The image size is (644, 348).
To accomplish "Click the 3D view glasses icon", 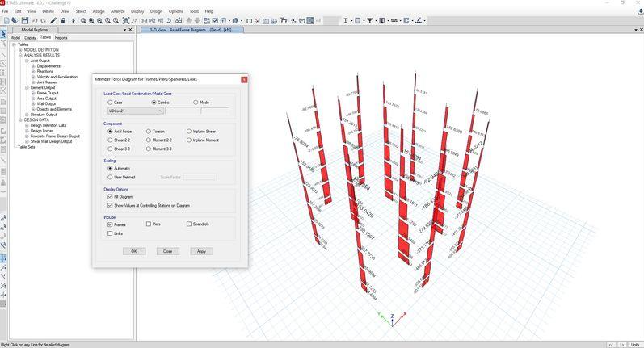I will click(179, 20).
